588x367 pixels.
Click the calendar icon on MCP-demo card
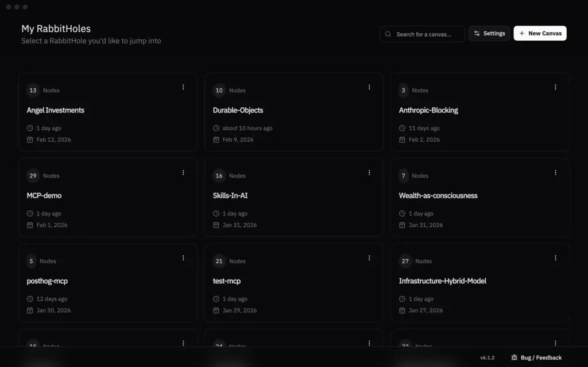tap(30, 225)
